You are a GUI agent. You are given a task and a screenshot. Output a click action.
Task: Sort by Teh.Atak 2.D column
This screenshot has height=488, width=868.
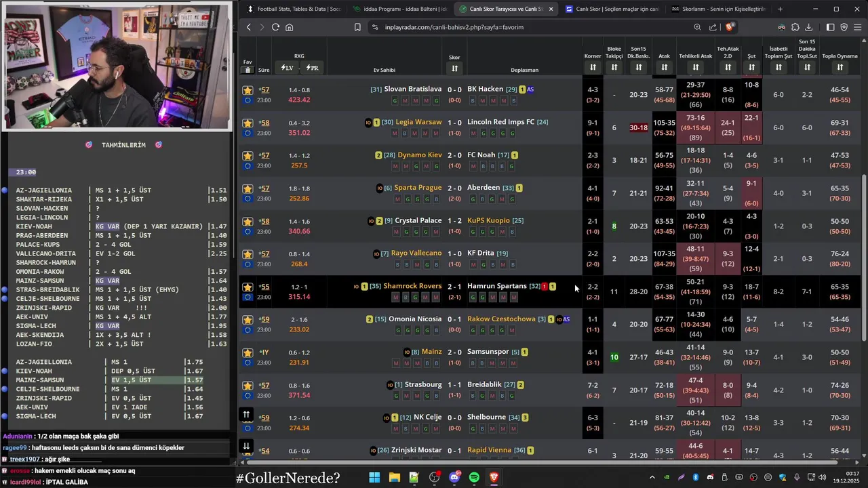728,67
